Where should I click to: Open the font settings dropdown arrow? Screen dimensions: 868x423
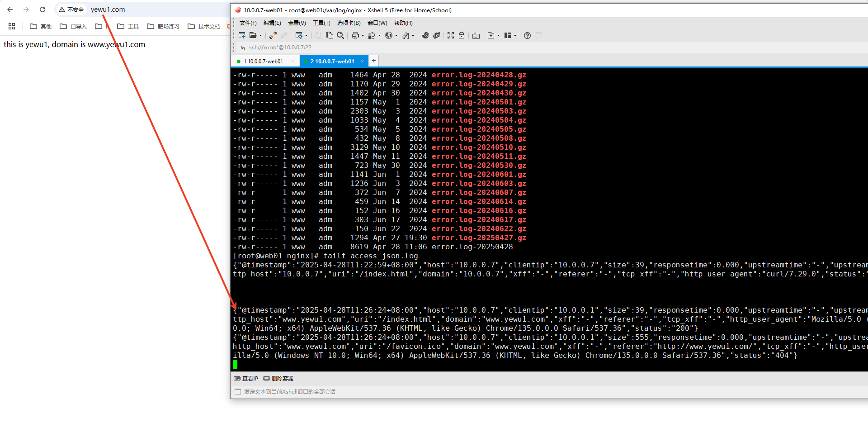pyautogui.click(x=413, y=35)
